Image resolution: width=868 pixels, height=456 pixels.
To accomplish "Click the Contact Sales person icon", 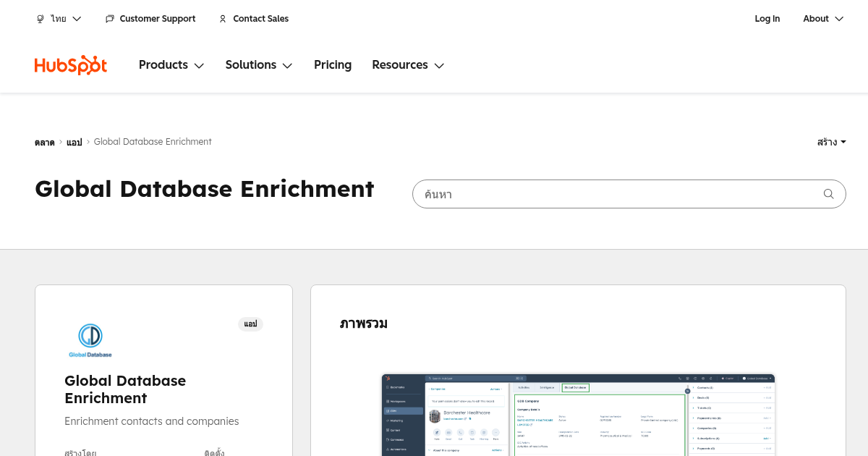I will [223, 19].
